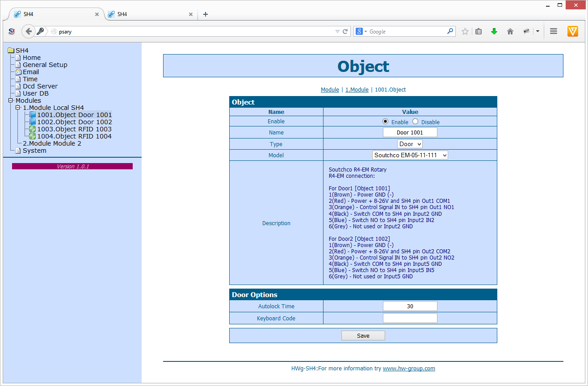Go back with the browser back arrow
This screenshot has width=588, height=386.
29,31
